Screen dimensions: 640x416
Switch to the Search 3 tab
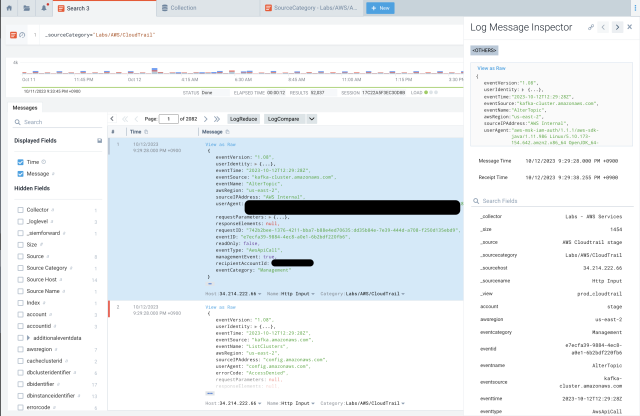pyautogui.click(x=104, y=8)
